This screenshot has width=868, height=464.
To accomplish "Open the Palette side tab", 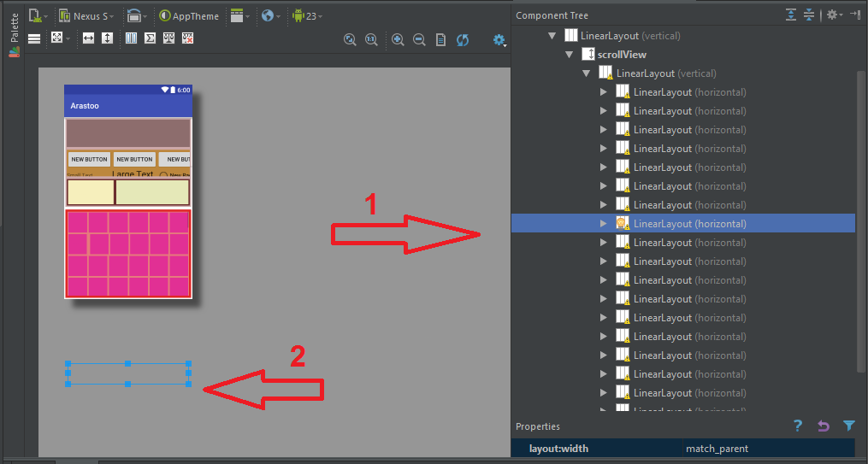I will [14, 28].
